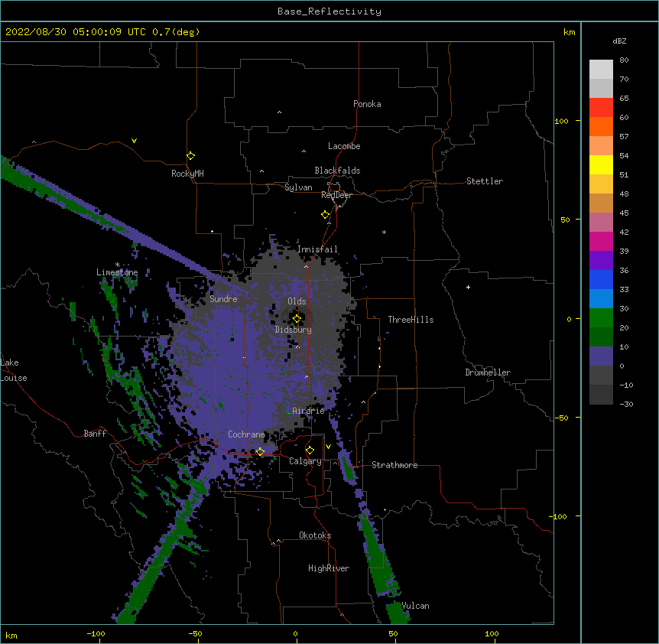Select the Airdrie label
659x644 pixels.
click(308, 411)
